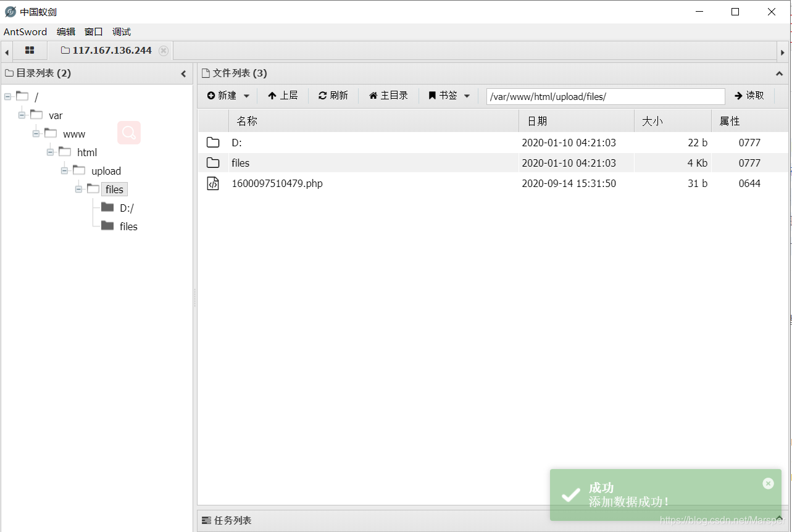
Task: Click the 0644 attribute cell
Action: pos(749,183)
